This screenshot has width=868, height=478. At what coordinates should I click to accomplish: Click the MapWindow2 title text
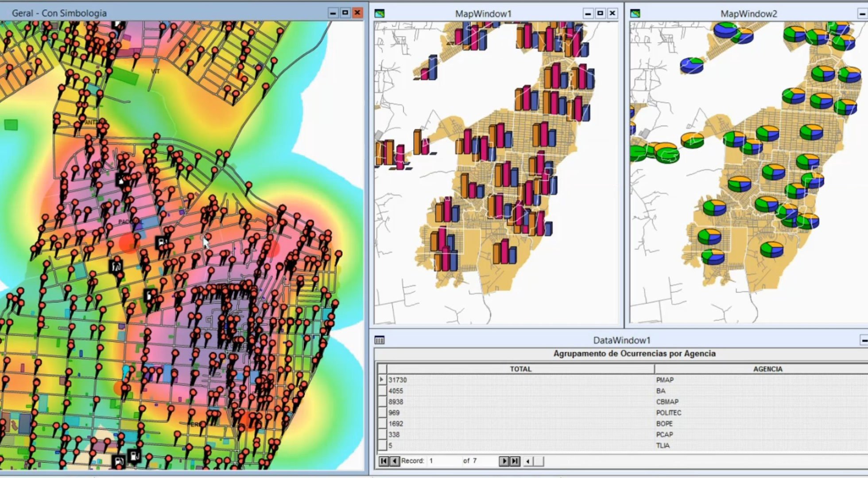749,14
